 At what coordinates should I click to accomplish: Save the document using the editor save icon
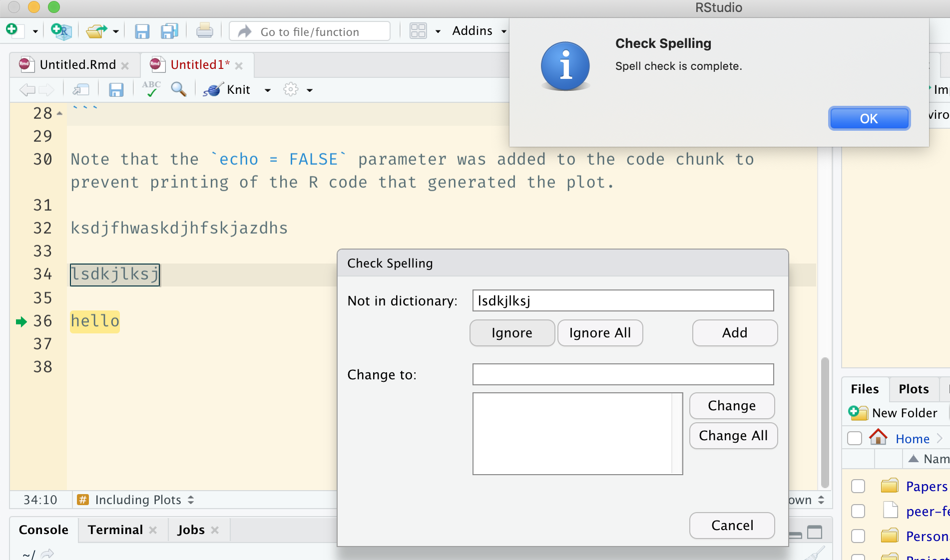click(116, 89)
